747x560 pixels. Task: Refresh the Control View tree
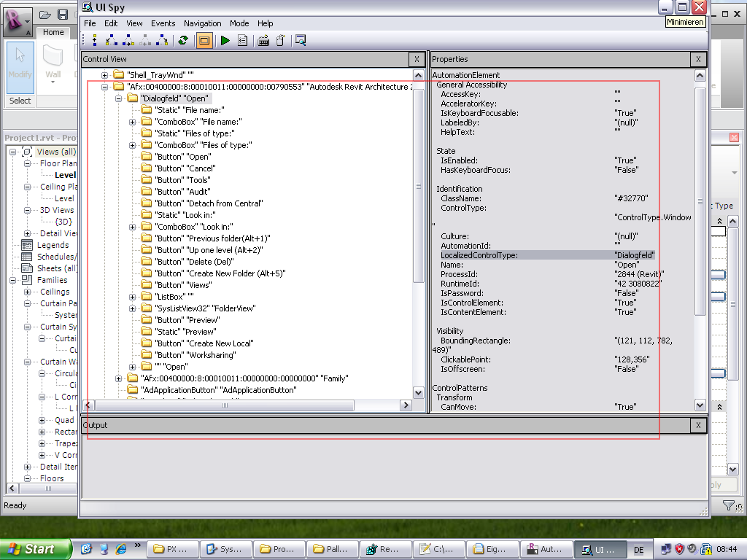tap(184, 40)
